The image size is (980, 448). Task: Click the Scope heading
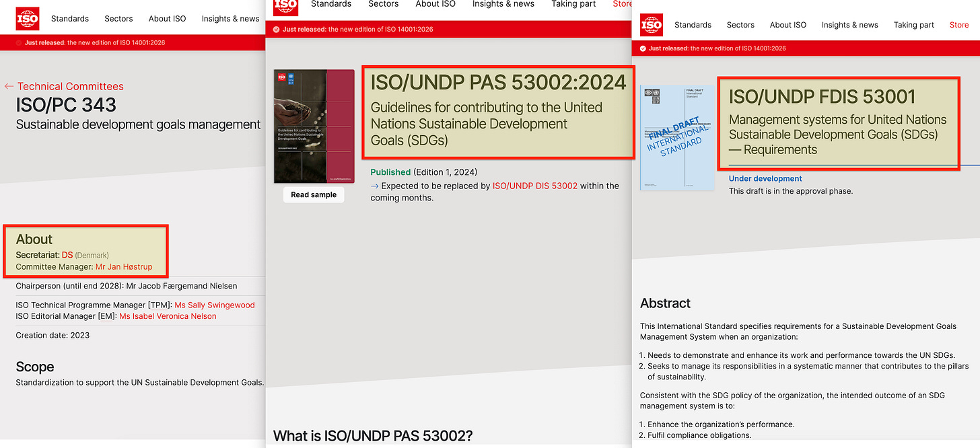coord(35,367)
